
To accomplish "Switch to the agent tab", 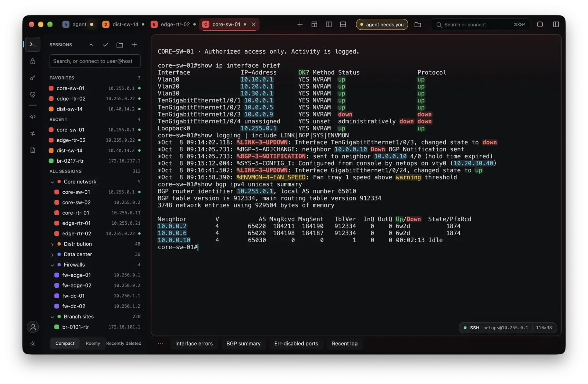I will pyautogui.click(x=78, y=25).
